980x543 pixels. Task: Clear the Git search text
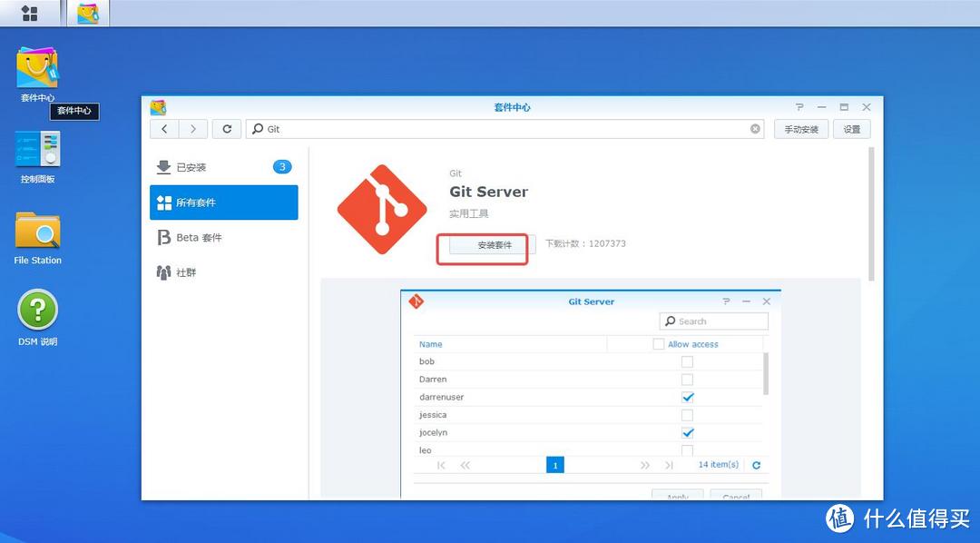click(755, 129)
